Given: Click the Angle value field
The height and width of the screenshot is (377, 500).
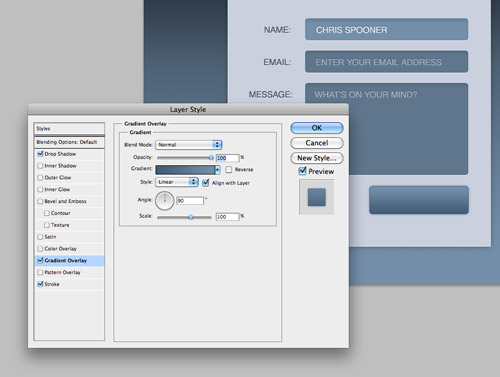Looking at the screenshot, I should tap(190, 201).
